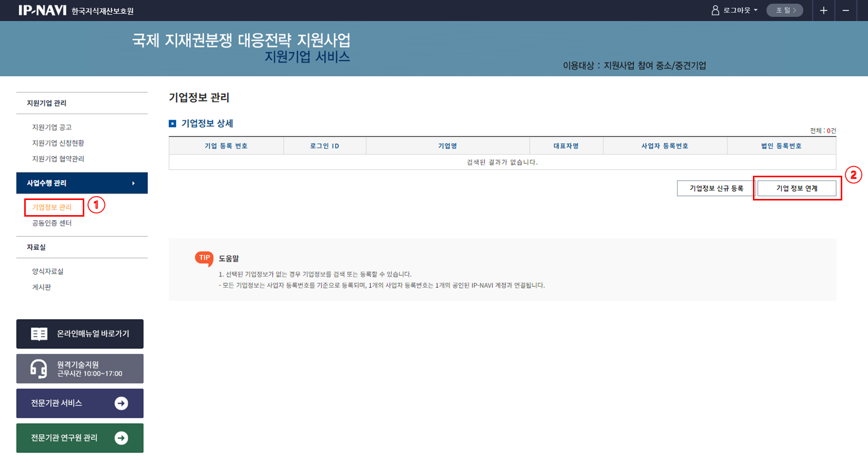Image resolution: width=868 pixels, height=457 pixels.
Task: Zoom in with the plus icon
Action: [823, 11]
